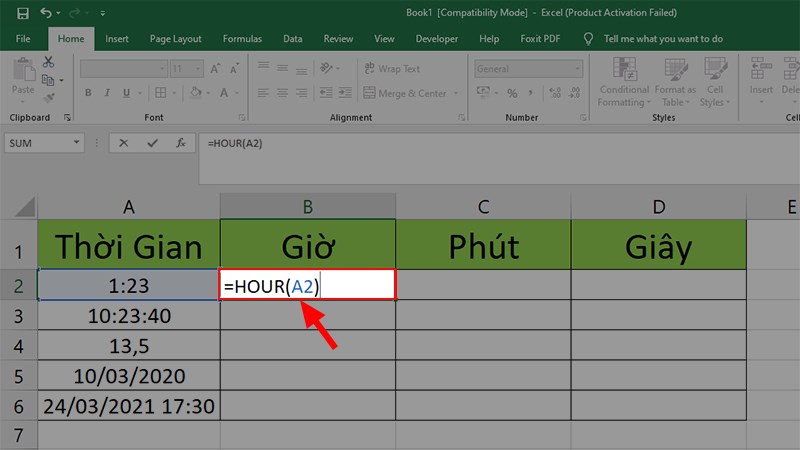Image resolution: width=800 pixels, height=450 pixels.
Task: Click the Insert Function fx button
Action: click(181, 143)
